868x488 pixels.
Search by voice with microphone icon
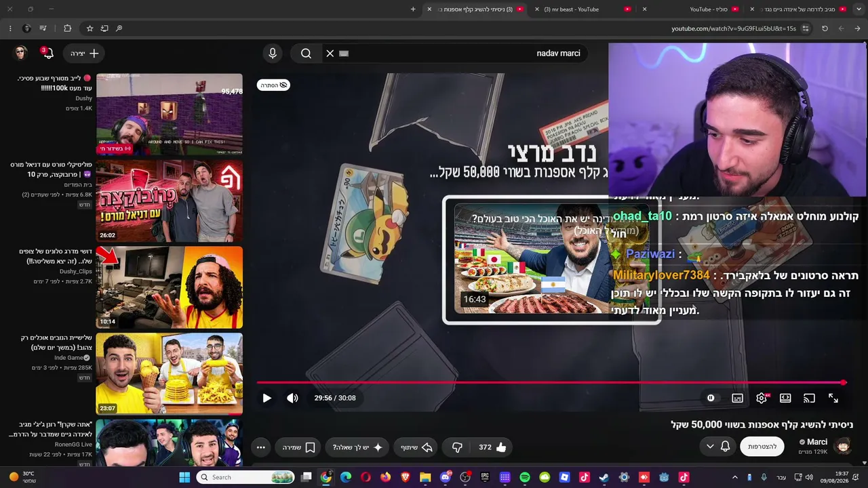coord(273,53)
